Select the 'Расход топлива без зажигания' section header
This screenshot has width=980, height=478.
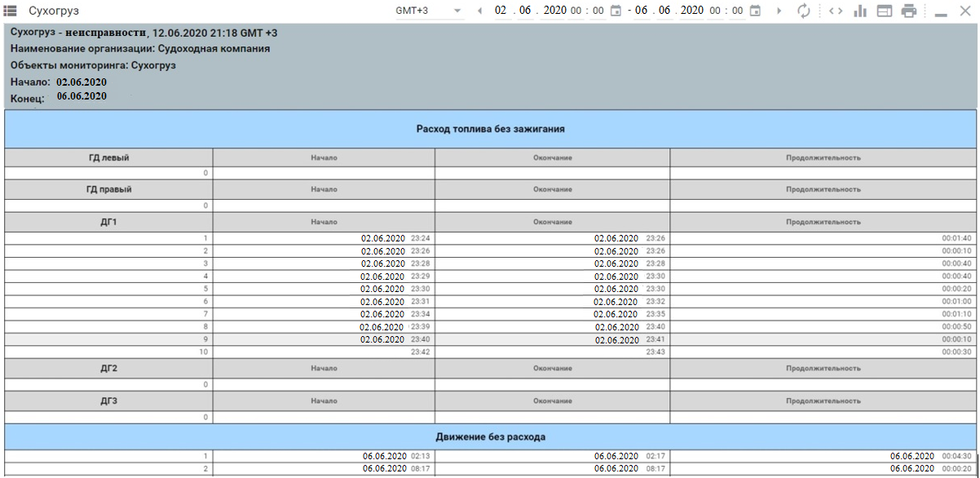click(x=490, y=129)
